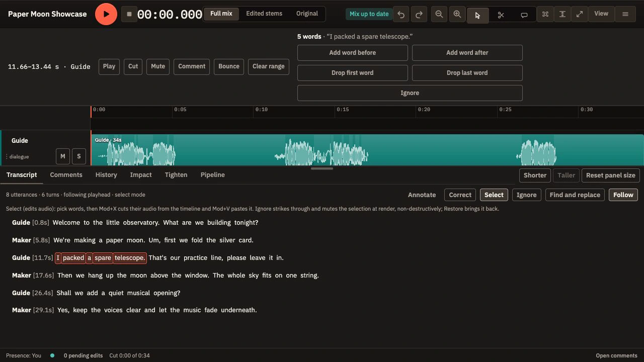The height and width of the screenshot is (362, 644).
Task: Select the scissors cut tool
Action: click(x=501, y=15)
